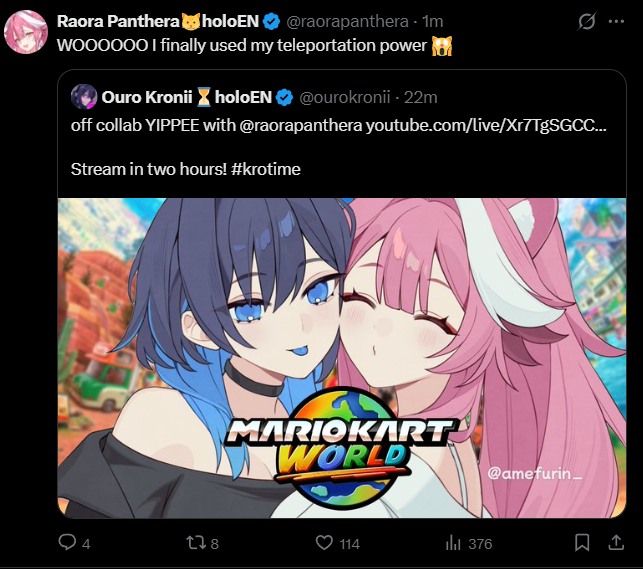Click the 22m timestamp on quoted tweet

tap(421, 98)
